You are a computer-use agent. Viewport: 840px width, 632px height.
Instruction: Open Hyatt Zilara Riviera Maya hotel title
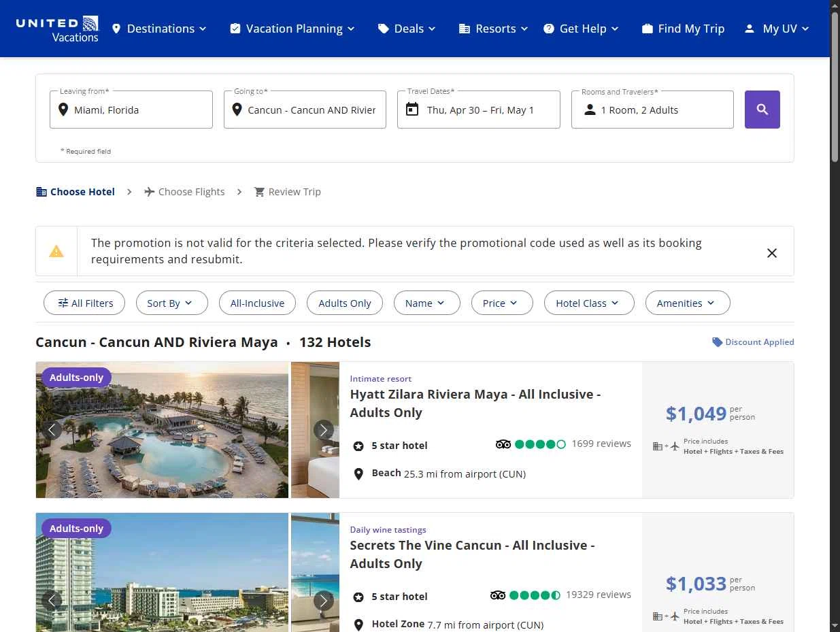475,403
